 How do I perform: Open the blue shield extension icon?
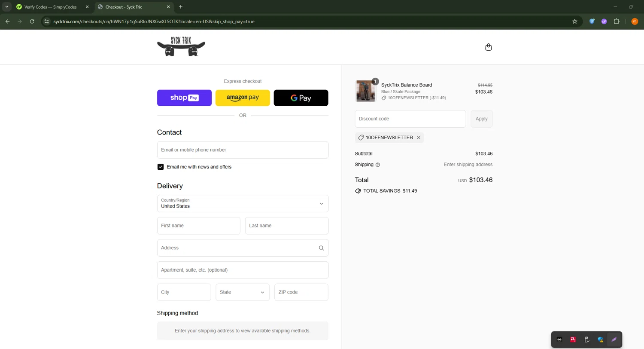point(592,21)
